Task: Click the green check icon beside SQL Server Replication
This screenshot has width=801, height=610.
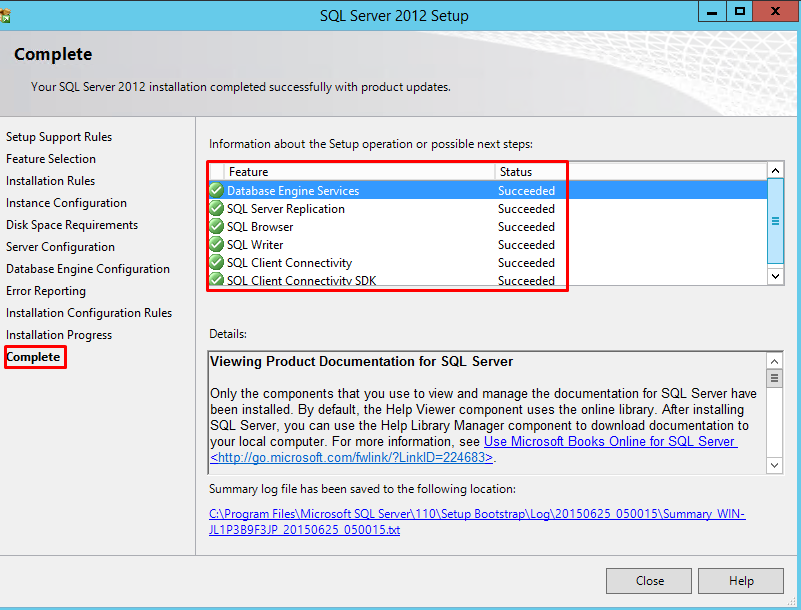Action: pos(217,208)
